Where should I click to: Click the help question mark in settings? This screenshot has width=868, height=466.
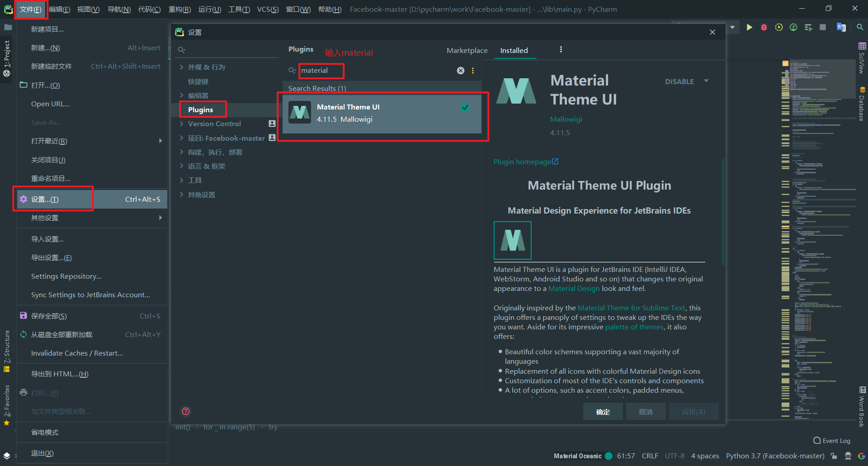[x=186, y=411]
